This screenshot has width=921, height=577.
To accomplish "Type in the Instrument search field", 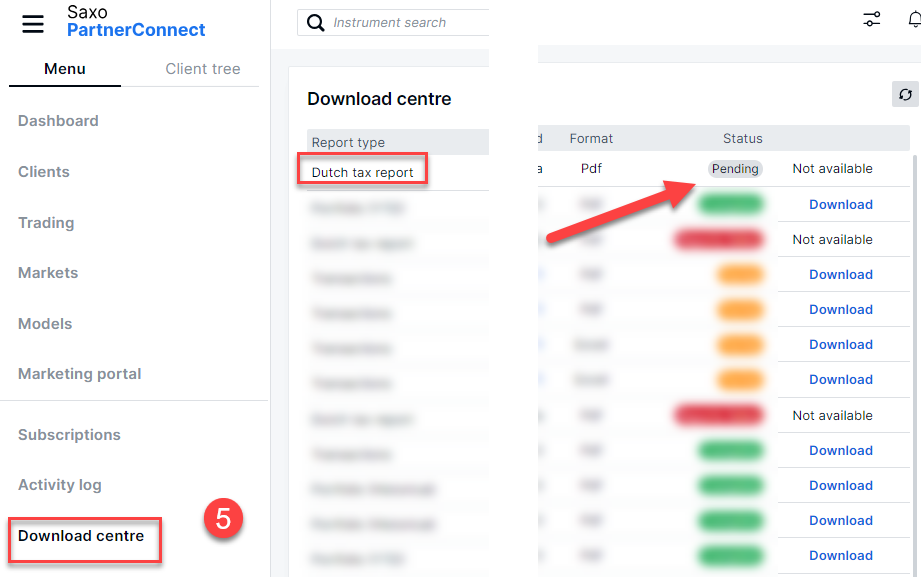I will click(405, 23).
